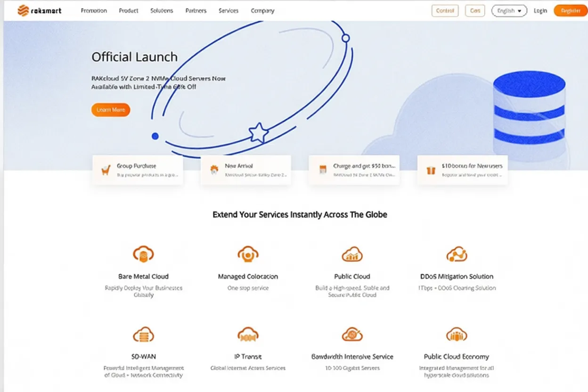Select the New Arrival promo icon
This screenshot has width=588, height=392.
click(215, 171)
